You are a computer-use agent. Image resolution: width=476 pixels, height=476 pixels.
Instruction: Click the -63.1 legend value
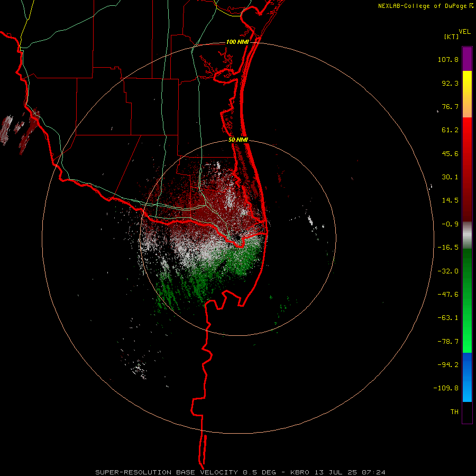448,318
